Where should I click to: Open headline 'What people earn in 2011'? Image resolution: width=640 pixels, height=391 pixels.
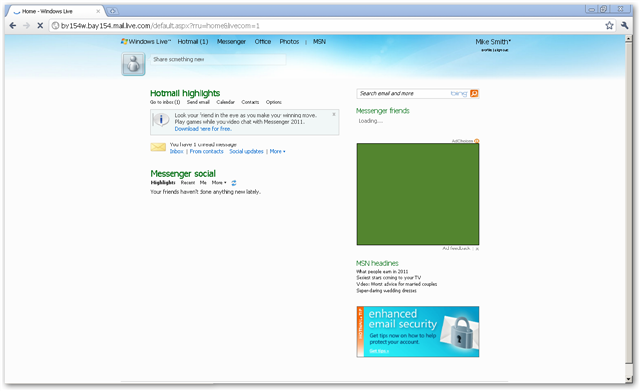click(x=382, y=271)
